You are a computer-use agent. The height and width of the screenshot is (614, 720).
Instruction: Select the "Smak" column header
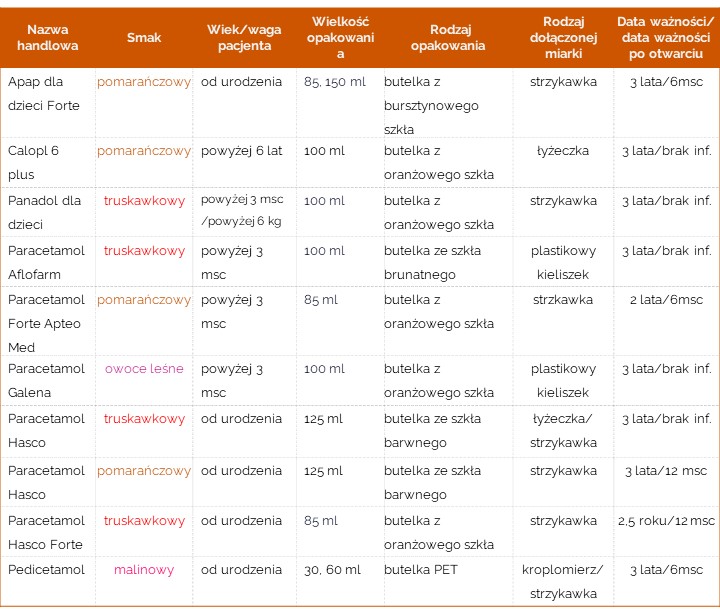pyautogui.click(x=144, y=38)
